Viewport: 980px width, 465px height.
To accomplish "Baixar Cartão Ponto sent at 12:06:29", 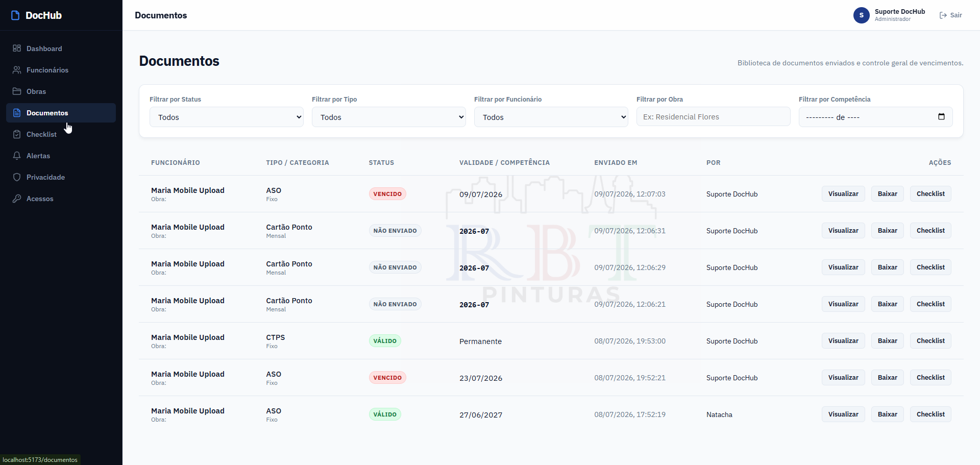I will pos(888,267).
